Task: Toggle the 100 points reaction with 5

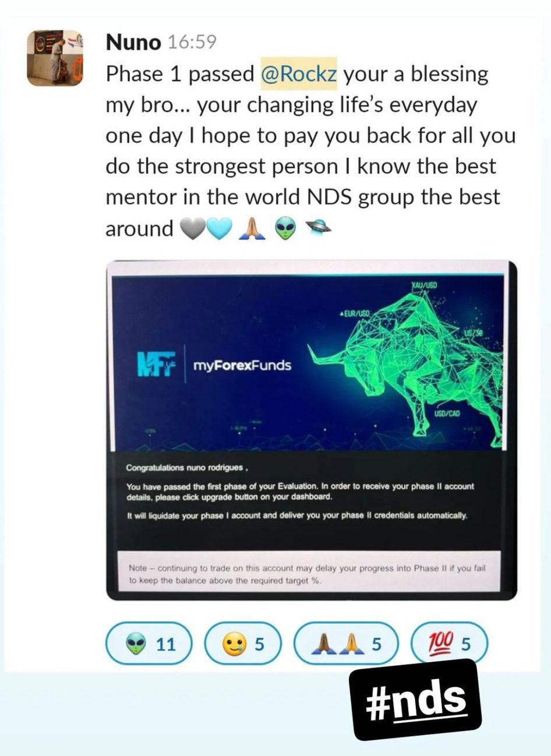Action: pos(449,645)
